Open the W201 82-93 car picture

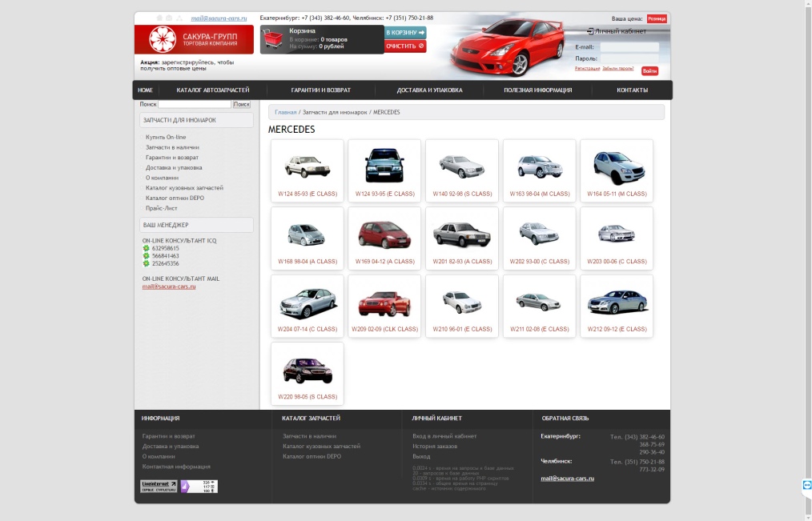coord(461,234)
